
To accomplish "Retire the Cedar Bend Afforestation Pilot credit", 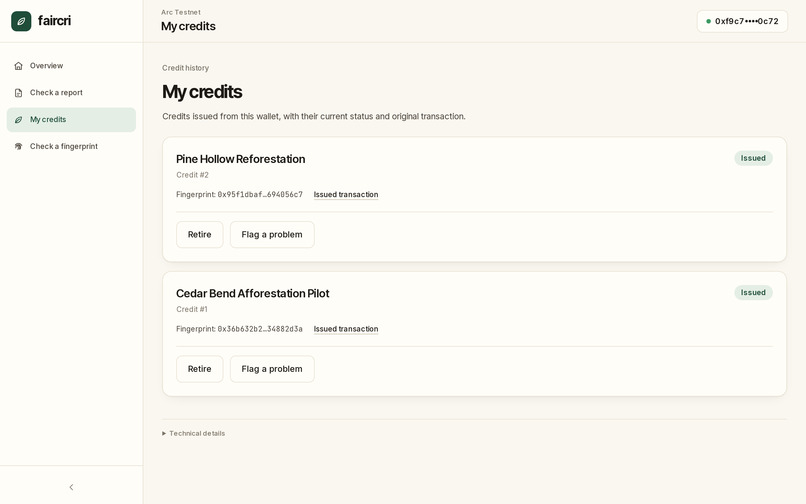I will tap(199, 369).
